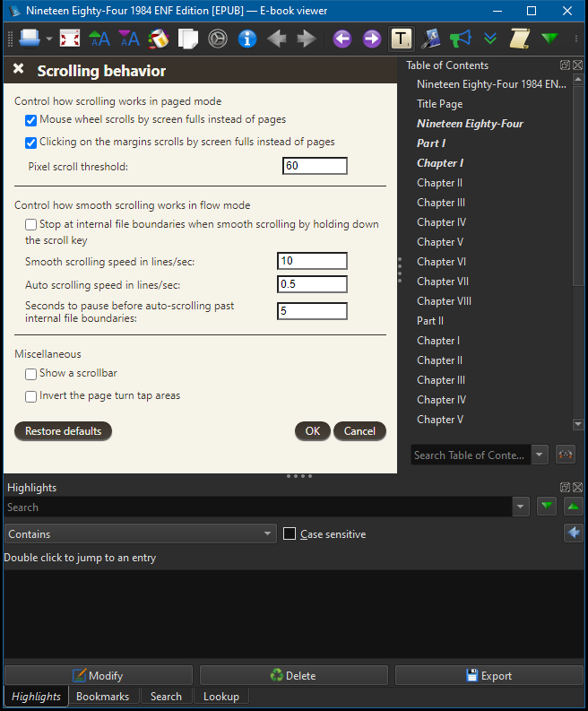Expand Highlights search history dropdown

520,507
